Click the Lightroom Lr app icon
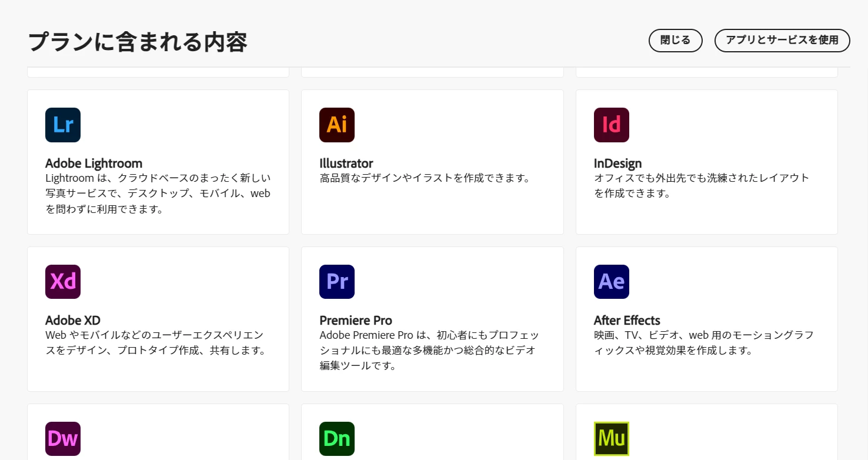The image size is (868, 460). (63, 125)
